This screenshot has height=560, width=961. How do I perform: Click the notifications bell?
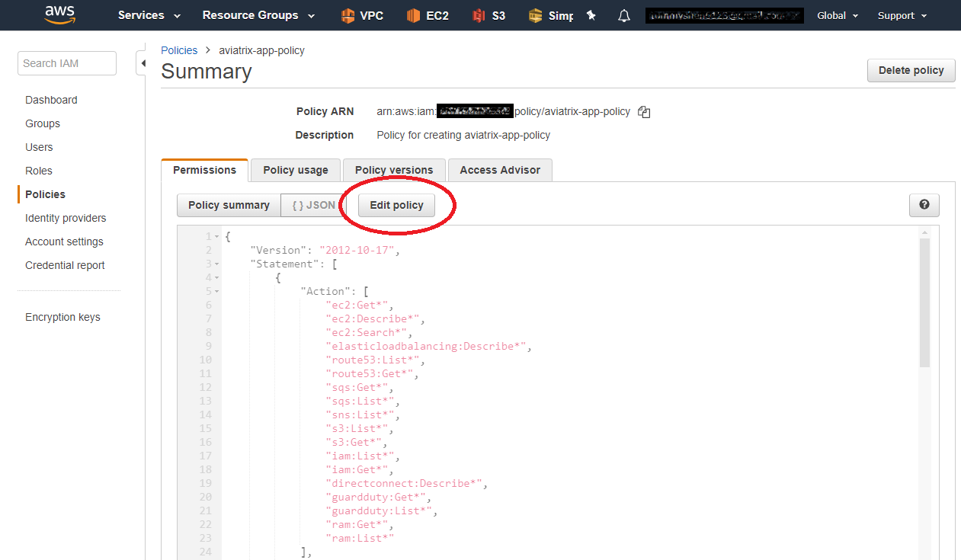click(x=623, y=14)
